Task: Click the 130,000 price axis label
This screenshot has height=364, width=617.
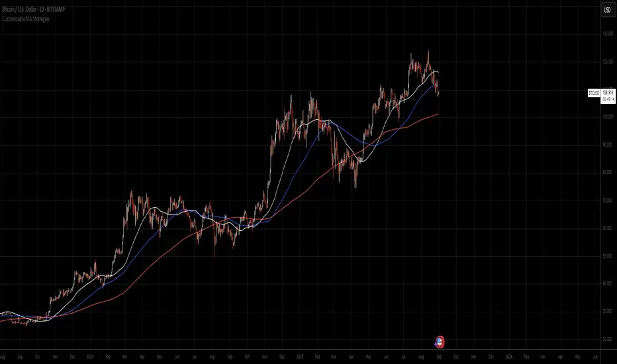Action: [608, 34]
